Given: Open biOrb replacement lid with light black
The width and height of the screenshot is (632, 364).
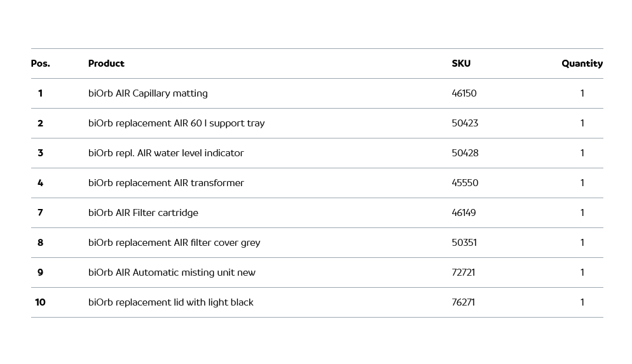Looking at the screenshot, I should (x=170, y=302).
